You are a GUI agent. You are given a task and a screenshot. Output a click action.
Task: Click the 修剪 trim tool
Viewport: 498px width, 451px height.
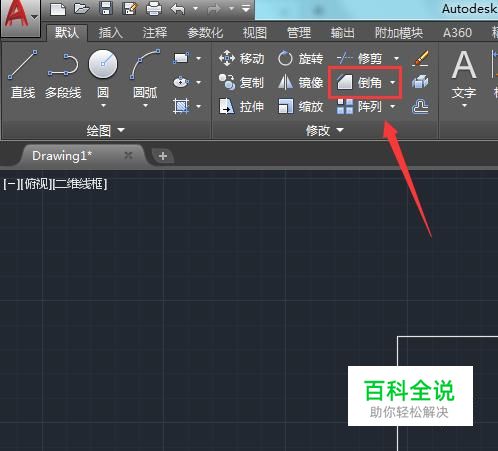(x=359, y=59)
